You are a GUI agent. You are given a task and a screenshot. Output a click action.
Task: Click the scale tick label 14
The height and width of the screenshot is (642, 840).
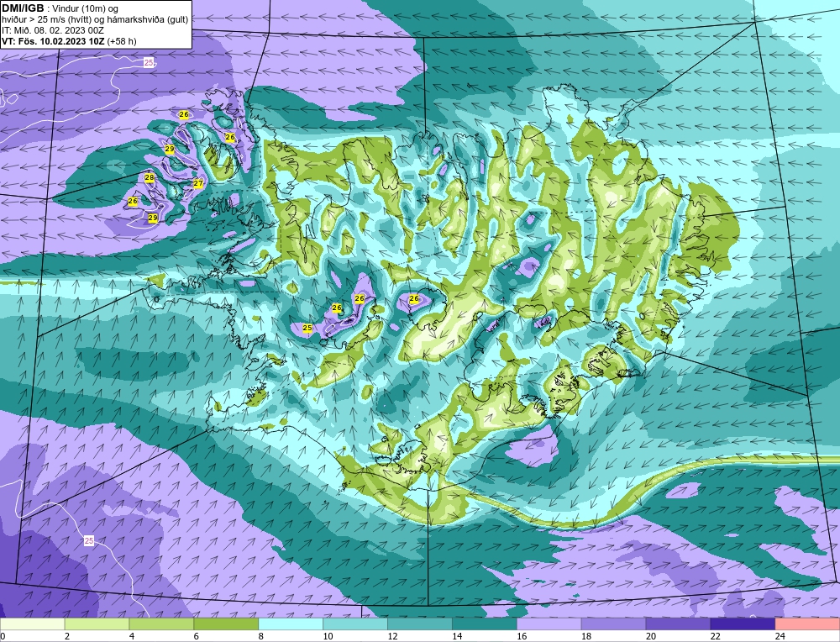pos(456,636)
